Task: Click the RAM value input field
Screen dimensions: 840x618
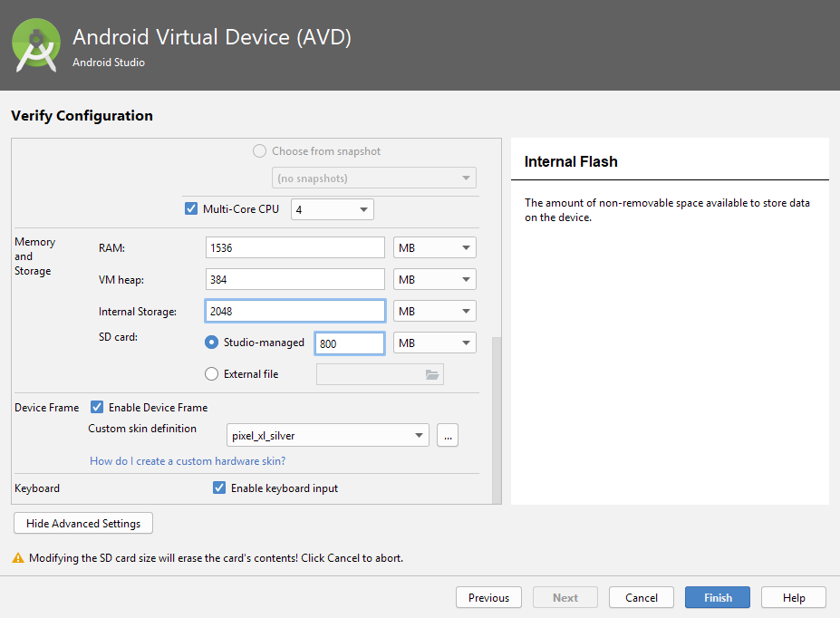Action: [x=295, y=248]
